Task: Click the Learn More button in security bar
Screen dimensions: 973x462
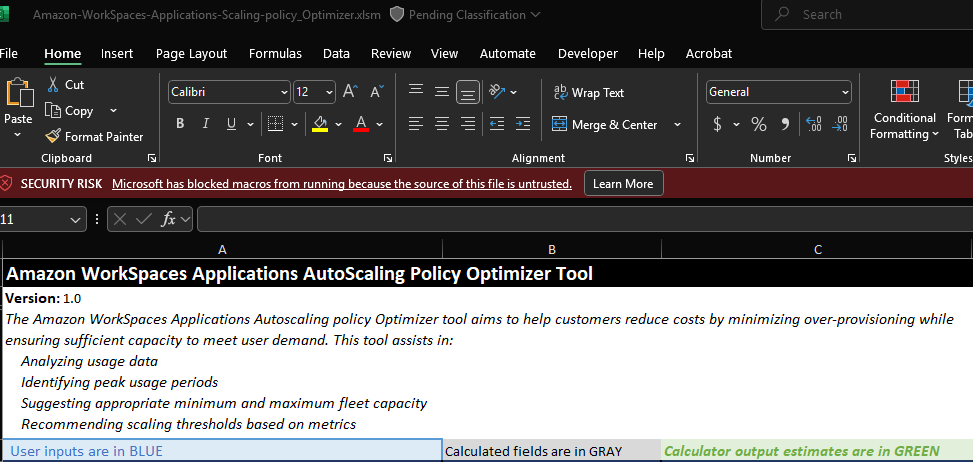Action: click(623, 184)
